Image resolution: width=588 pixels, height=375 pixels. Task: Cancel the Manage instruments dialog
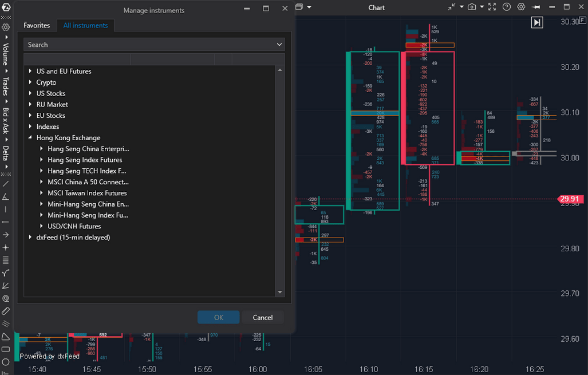262,317
